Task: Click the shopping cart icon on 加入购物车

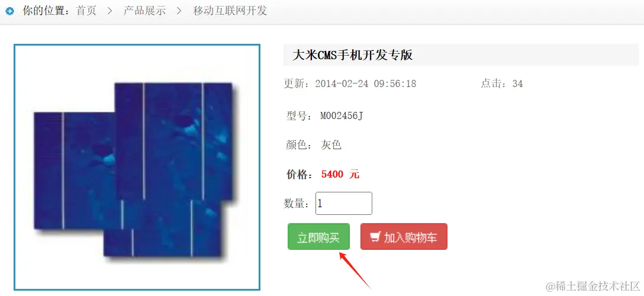Action: click(x=375, y=236)
